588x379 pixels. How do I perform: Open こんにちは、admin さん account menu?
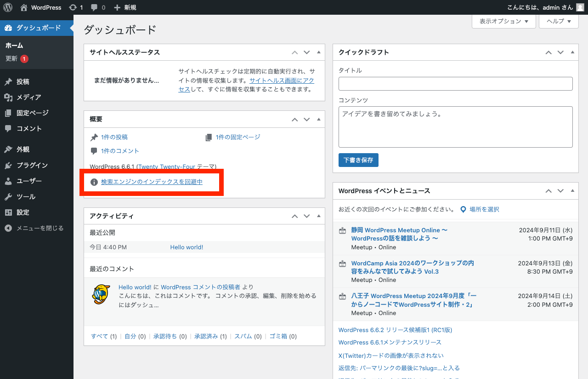(545, 7)
